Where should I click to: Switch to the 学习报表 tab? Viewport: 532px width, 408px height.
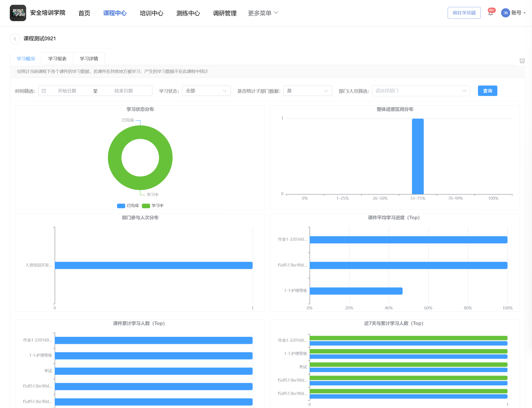pyautogui.click(x=57, y=59)
